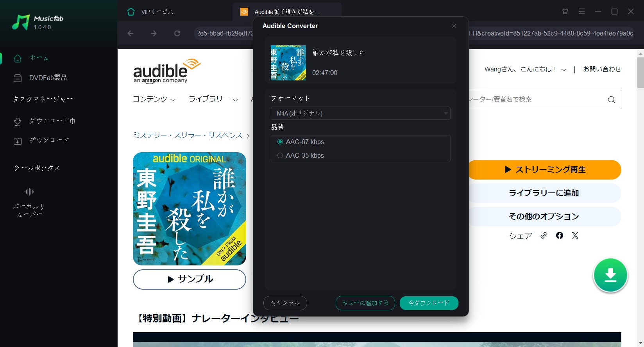Reload the page with the refresh icon

(x=177, y=34)
